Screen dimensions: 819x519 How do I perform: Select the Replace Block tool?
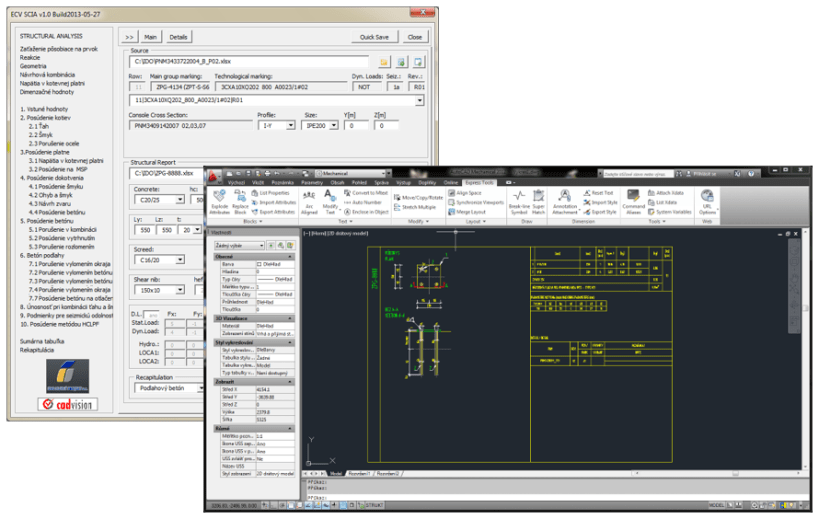[240, 196]
